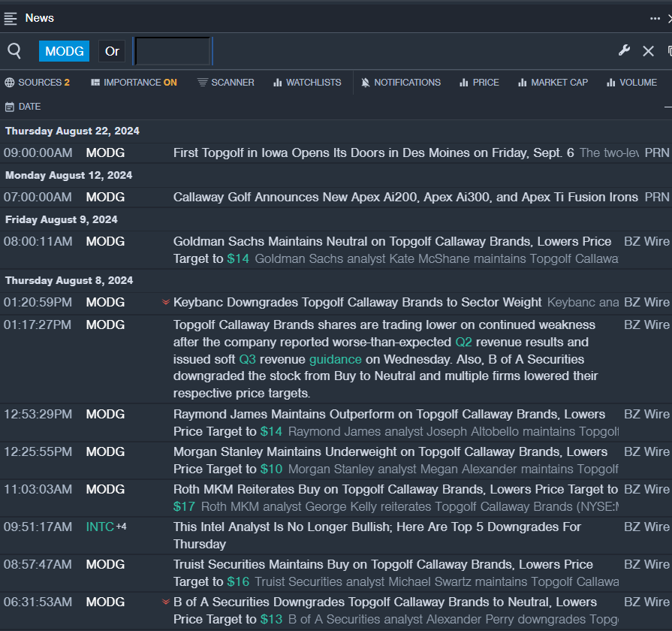Click the downgrade arrow beside Keybanc headline
Screen dimensions: 672x631
pyautogui.click(x=166, y=303)
